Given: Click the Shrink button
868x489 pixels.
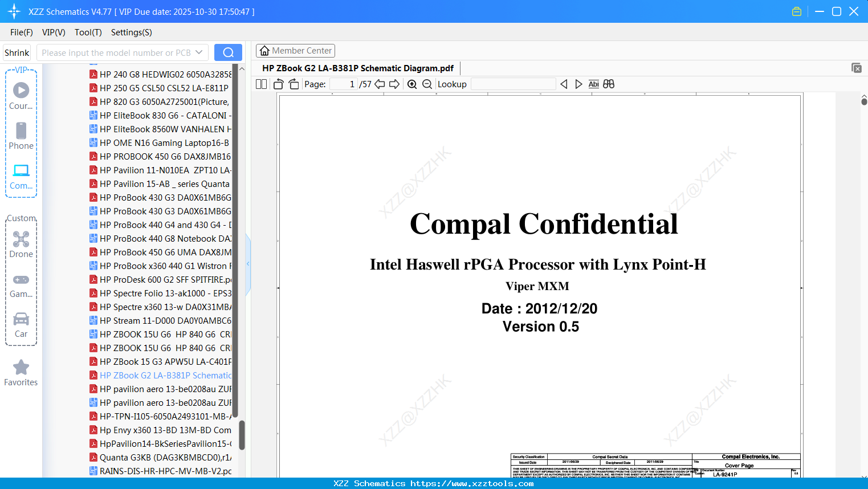Looking at the screenshot, I should [17, 52].
